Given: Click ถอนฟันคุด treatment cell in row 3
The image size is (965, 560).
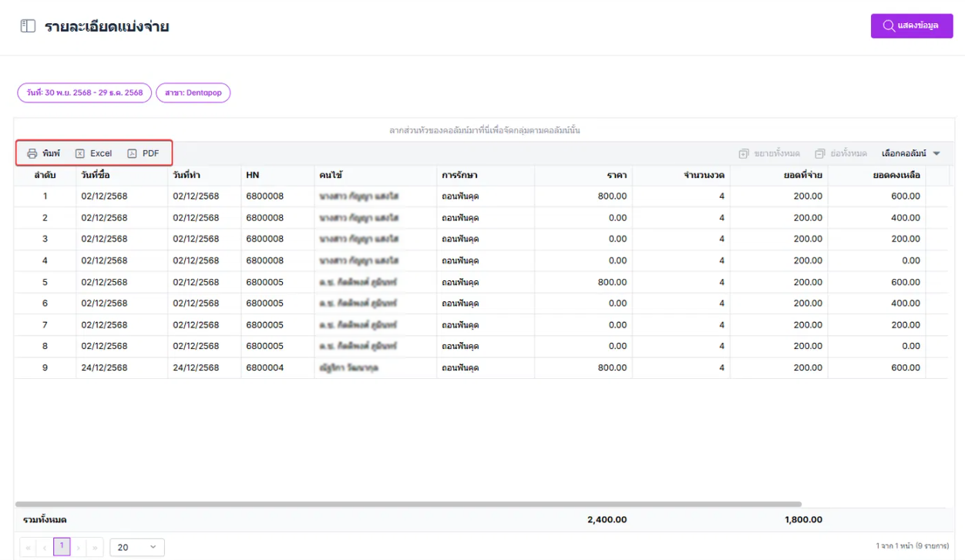Looking at the screenshot, I should pos(460,239).
